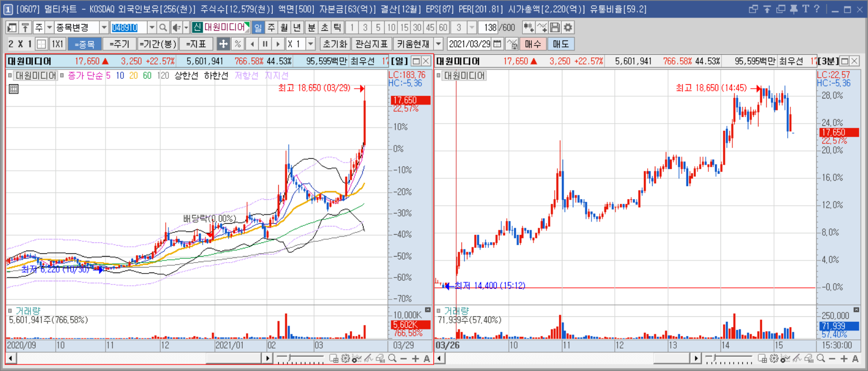
Task: Toggle the percent scale button
Action: 238,44
